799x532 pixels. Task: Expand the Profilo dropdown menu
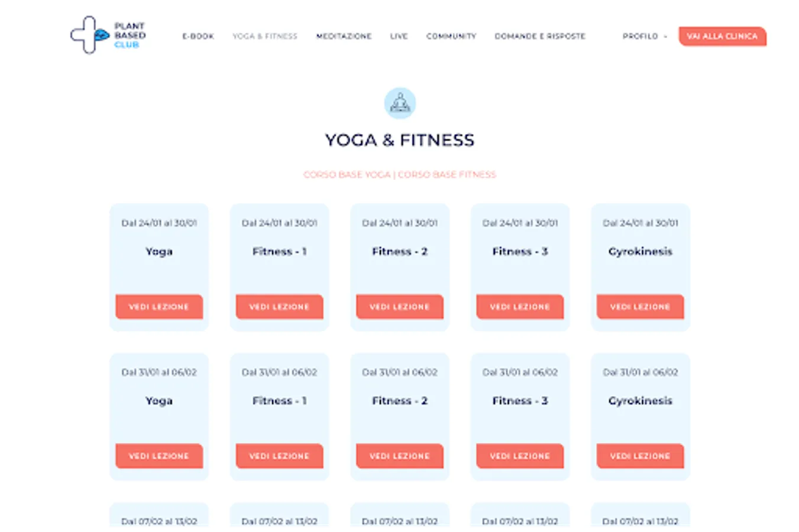pos(644,36)
